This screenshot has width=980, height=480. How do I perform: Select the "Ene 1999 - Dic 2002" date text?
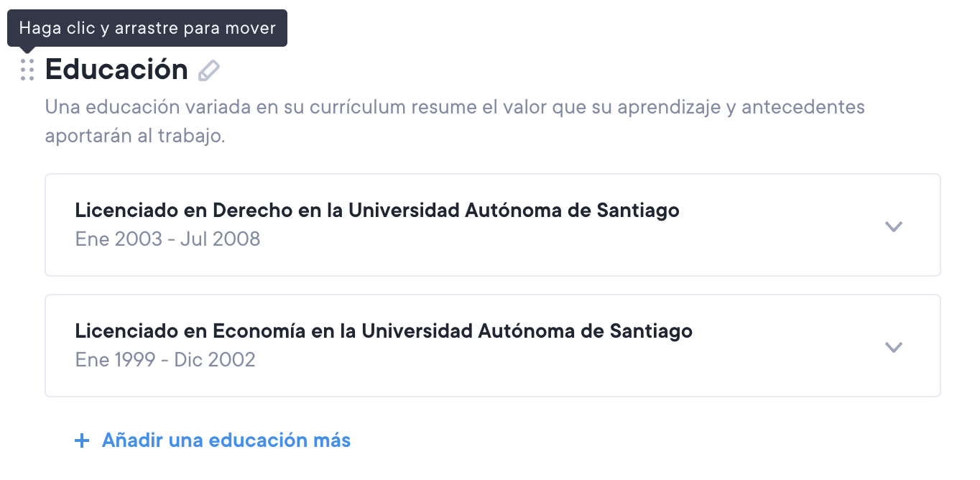pos(165,359)
